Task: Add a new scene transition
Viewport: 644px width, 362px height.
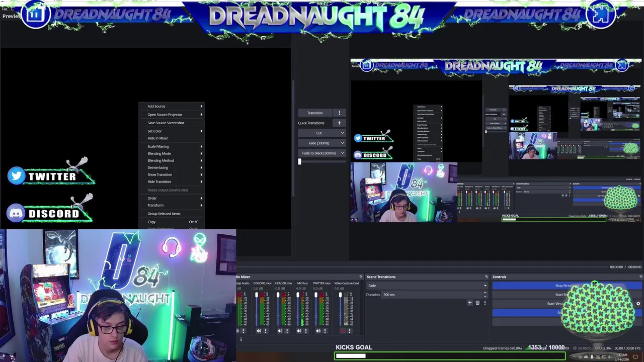Action: tap(470, 303)
